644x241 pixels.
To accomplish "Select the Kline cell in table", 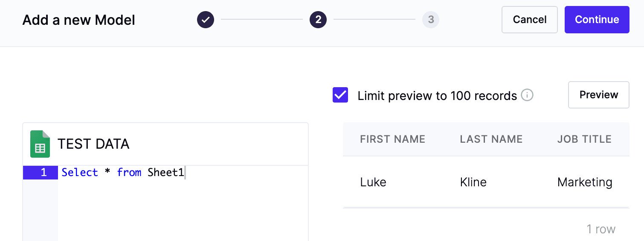I will [x=473, y=182].
